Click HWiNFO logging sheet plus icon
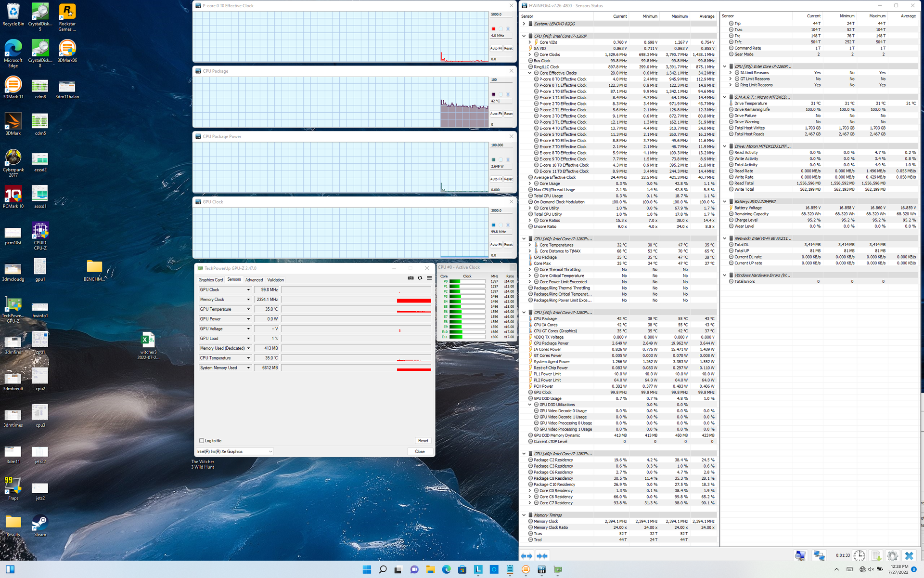The height and width of the screenshot is (578, 924). pos(876,555)
